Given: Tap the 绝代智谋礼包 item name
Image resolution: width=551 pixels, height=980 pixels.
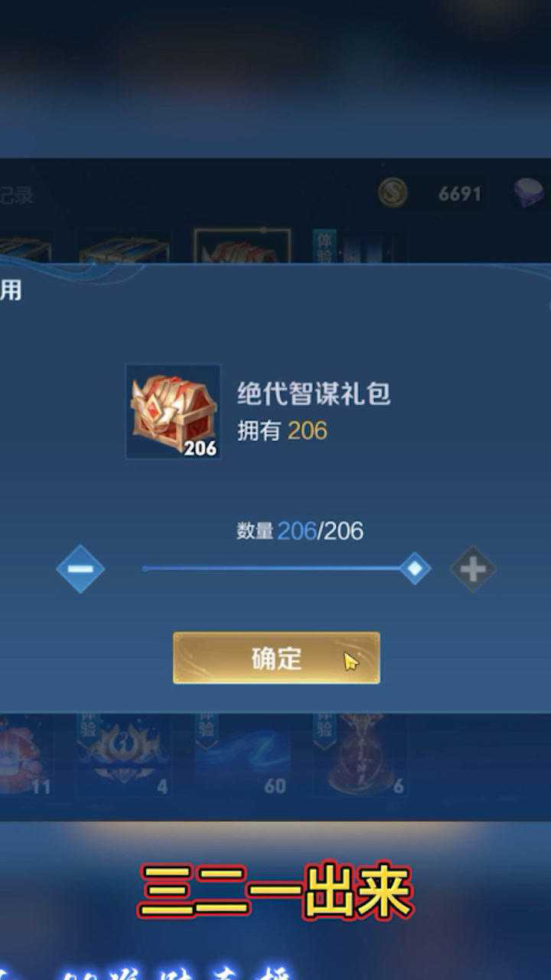Looking at the screenshot, I should click(x=314, y=394).
